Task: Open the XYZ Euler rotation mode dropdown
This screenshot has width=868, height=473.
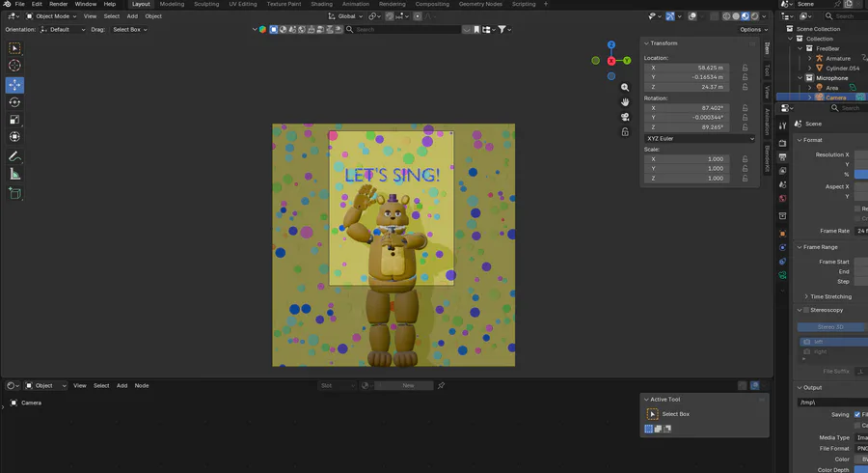Action: [x=699, y=139]
